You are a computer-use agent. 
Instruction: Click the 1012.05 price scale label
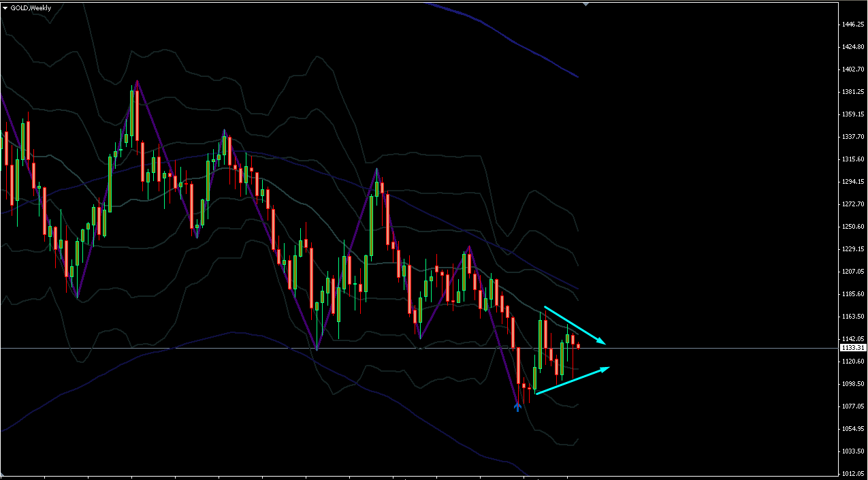[x=853, y=474]
